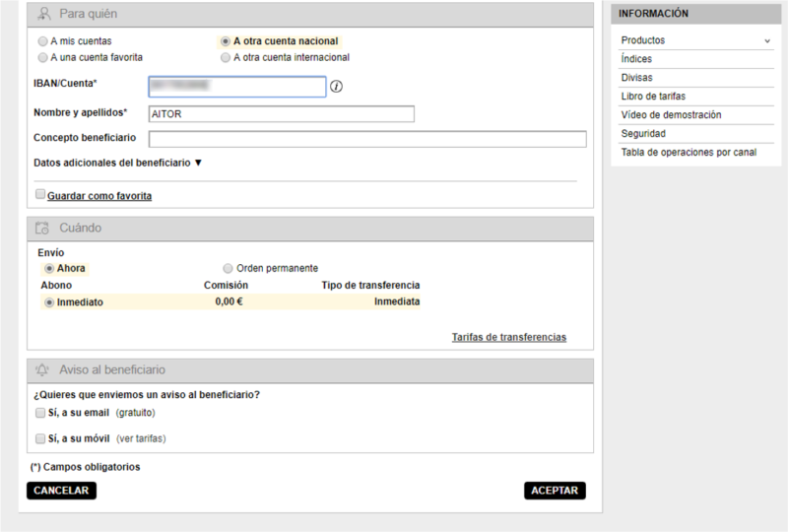Screen dimensions: 788x532
Task: Click the Cuándo calendar icon
Action: click(x=42, y=229)
